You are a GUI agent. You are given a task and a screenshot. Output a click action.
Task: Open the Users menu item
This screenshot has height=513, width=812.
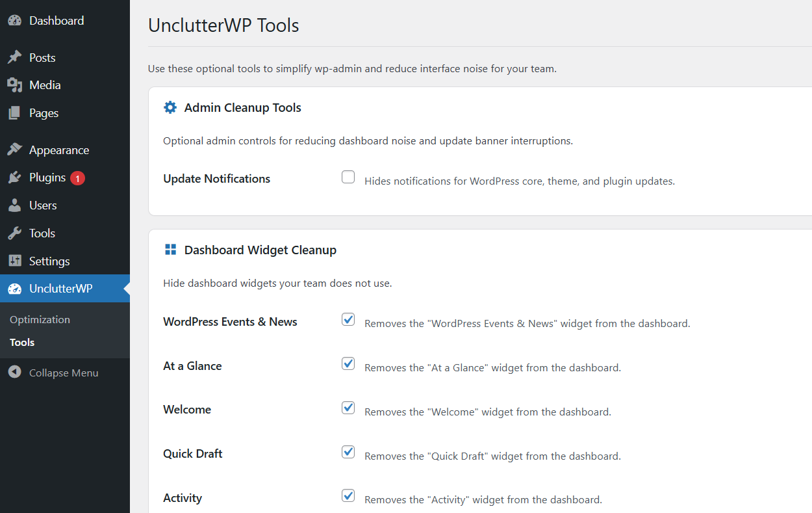pyautogui.click(x=65, y=205)
